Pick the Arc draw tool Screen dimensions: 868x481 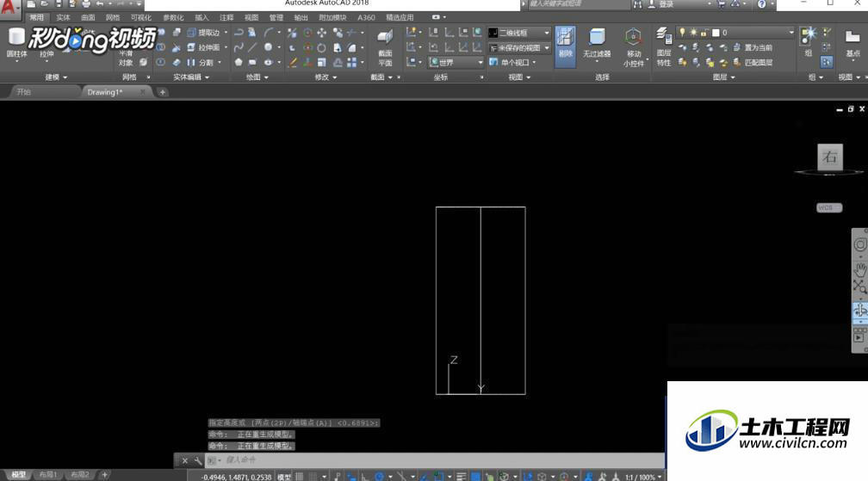[268, 33]
